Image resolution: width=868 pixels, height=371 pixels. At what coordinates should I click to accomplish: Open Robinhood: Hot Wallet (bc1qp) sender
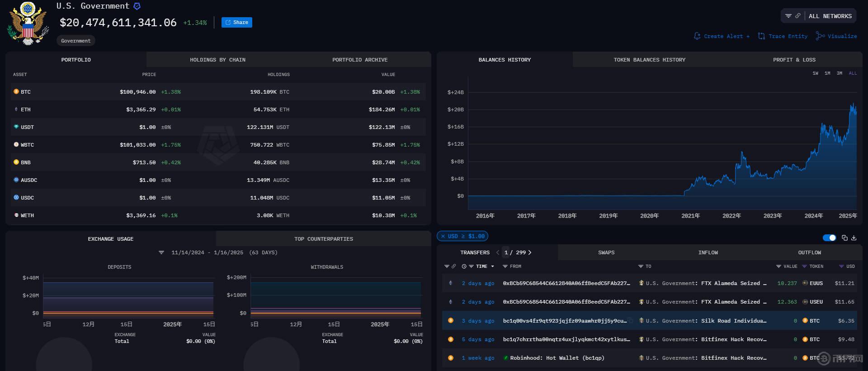point(557,358)
